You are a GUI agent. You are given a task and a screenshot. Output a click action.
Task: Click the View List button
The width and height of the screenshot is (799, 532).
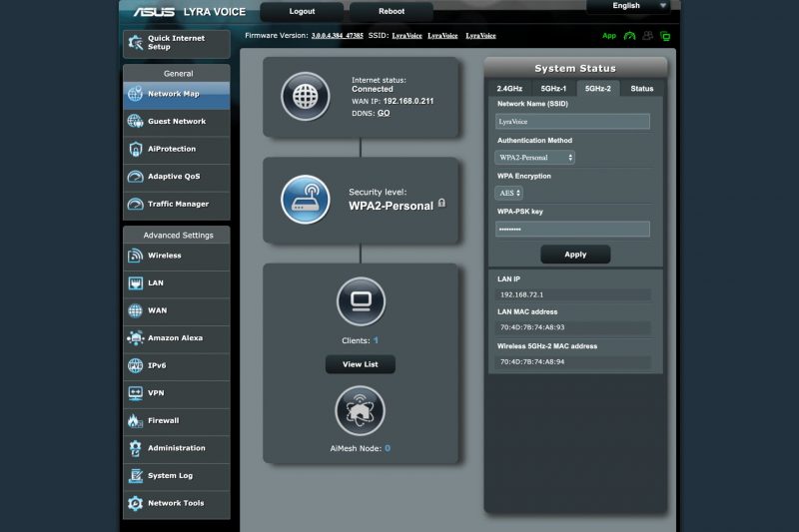361,364
